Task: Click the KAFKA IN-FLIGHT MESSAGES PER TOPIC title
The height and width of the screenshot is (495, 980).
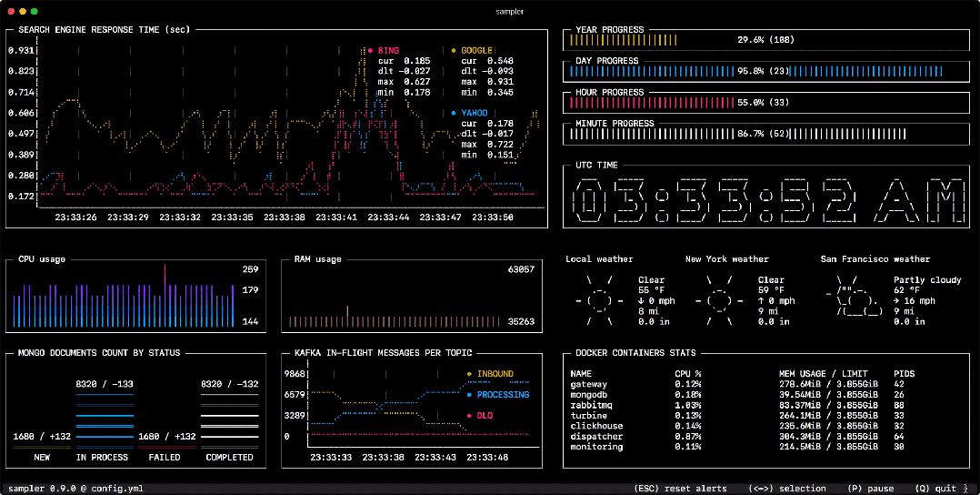Action: (x=383, y=353)
